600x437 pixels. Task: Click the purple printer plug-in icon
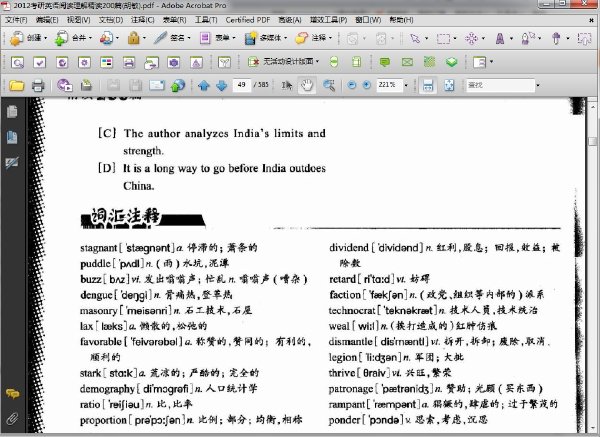pos(129,62)
